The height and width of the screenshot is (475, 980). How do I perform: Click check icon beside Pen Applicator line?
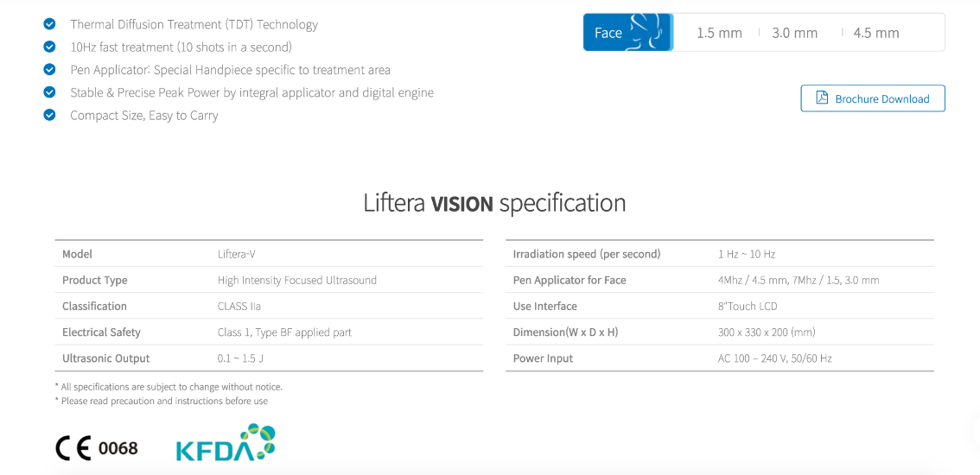pos(49,69)
